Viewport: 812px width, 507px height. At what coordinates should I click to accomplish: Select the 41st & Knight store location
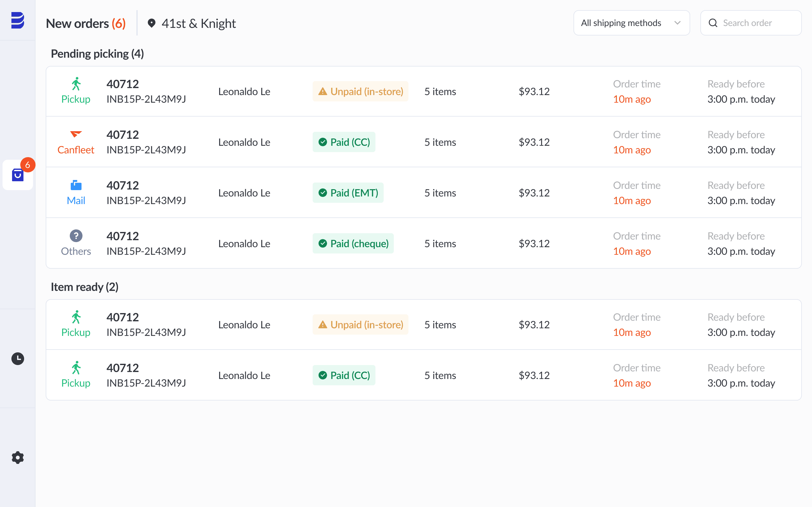(198, 23)
